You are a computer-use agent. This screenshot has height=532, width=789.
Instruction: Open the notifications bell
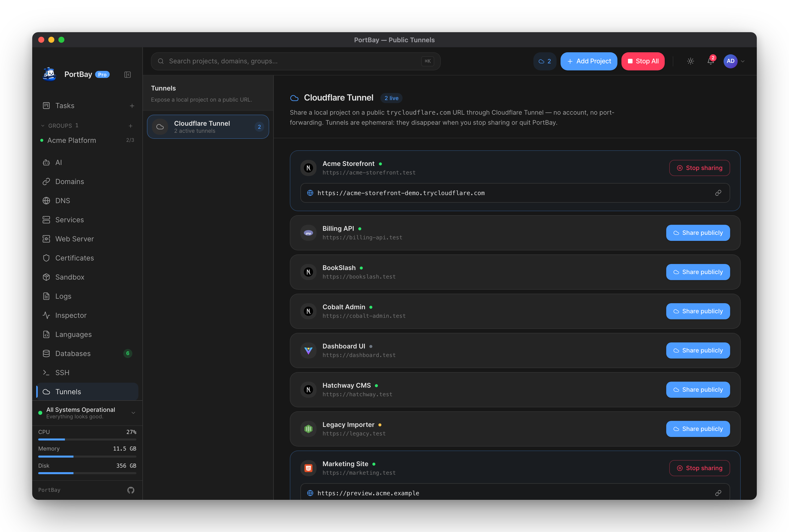click(710, 61)
